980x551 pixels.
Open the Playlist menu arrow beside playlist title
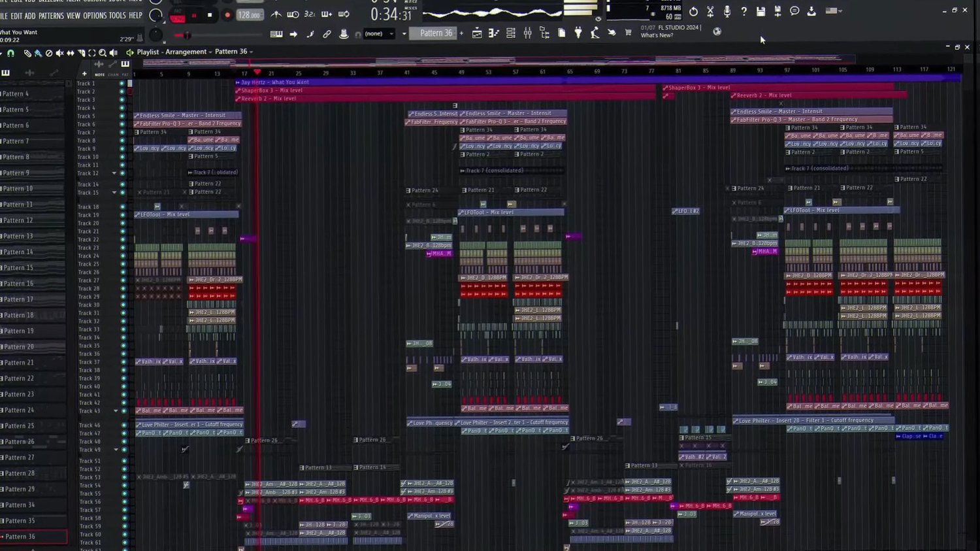pyautogui.click(x=129, y=52)
